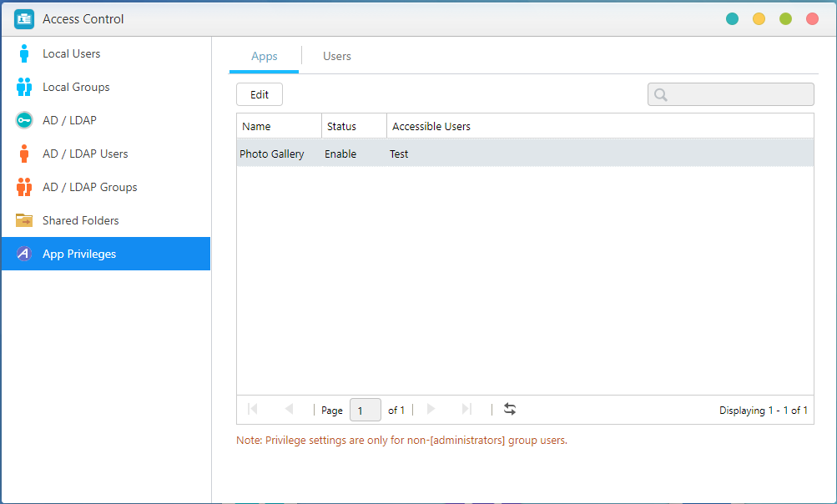Click the Edit button
This screenshot has height=504, width=837.
[x=260, y=94]
